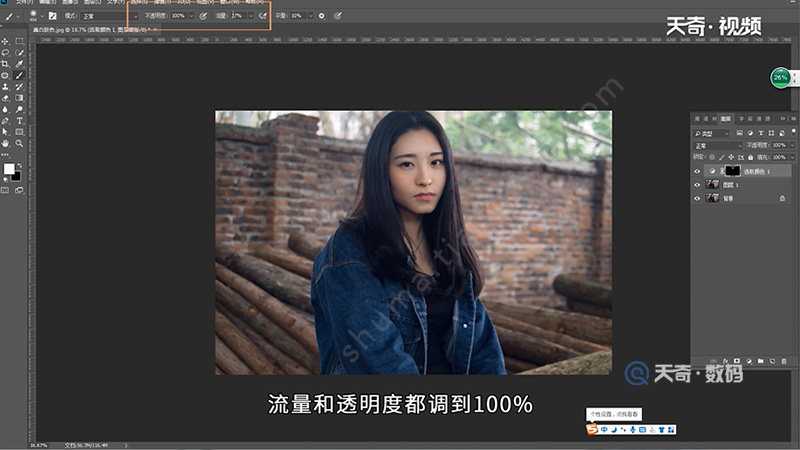Click the background color swatch

pos(16,177)
